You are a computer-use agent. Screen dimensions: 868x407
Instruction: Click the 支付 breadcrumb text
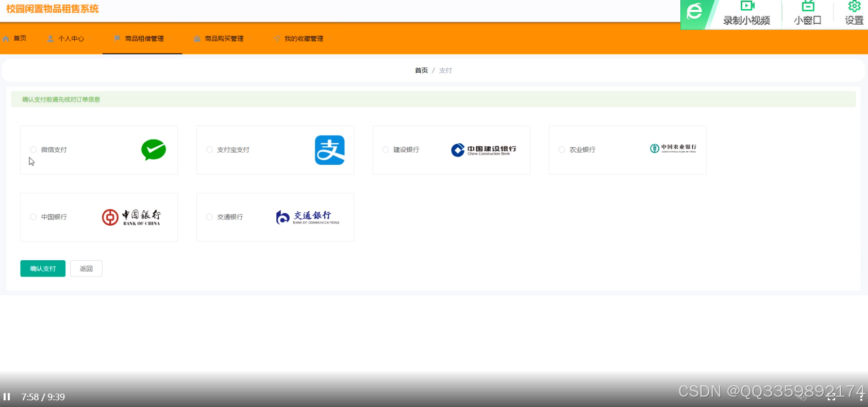click(x=445, y=71)
